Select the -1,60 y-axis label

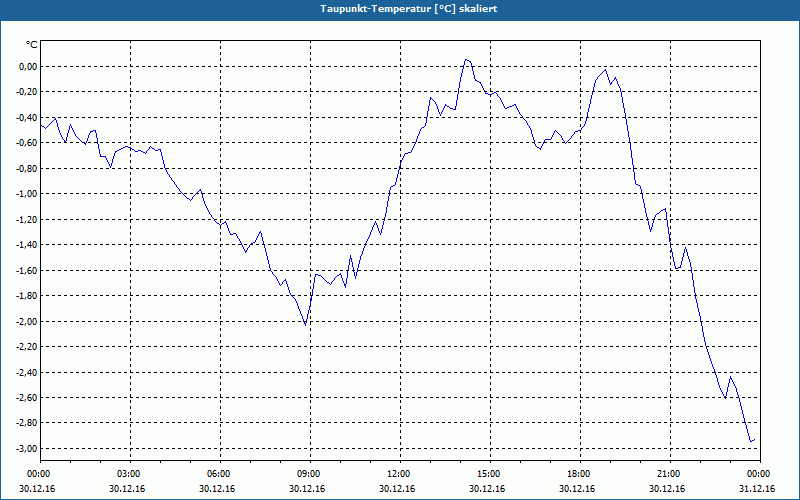coord(27,270)
